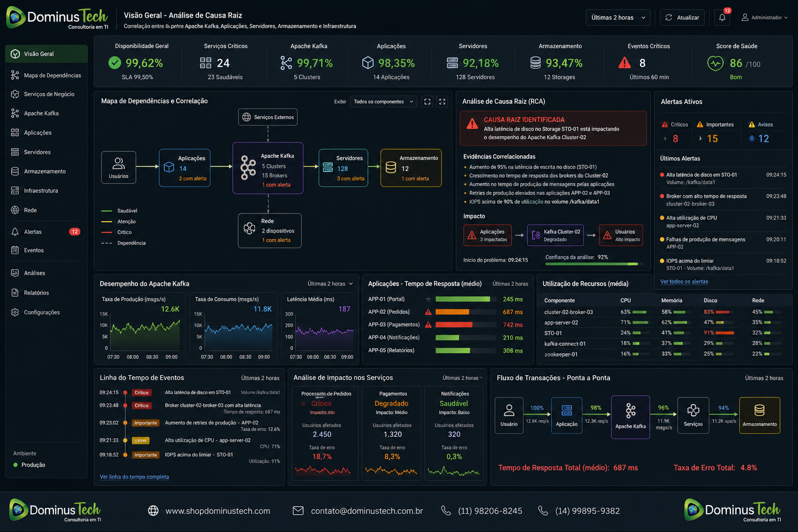Click the Alertas badge showing 12

(x=75, y=232)
